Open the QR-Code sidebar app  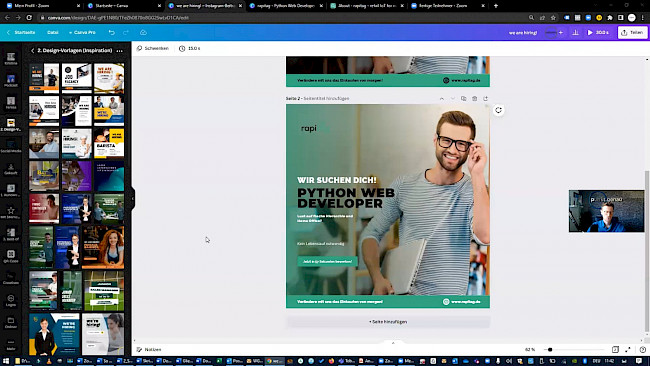click(11, 256)
